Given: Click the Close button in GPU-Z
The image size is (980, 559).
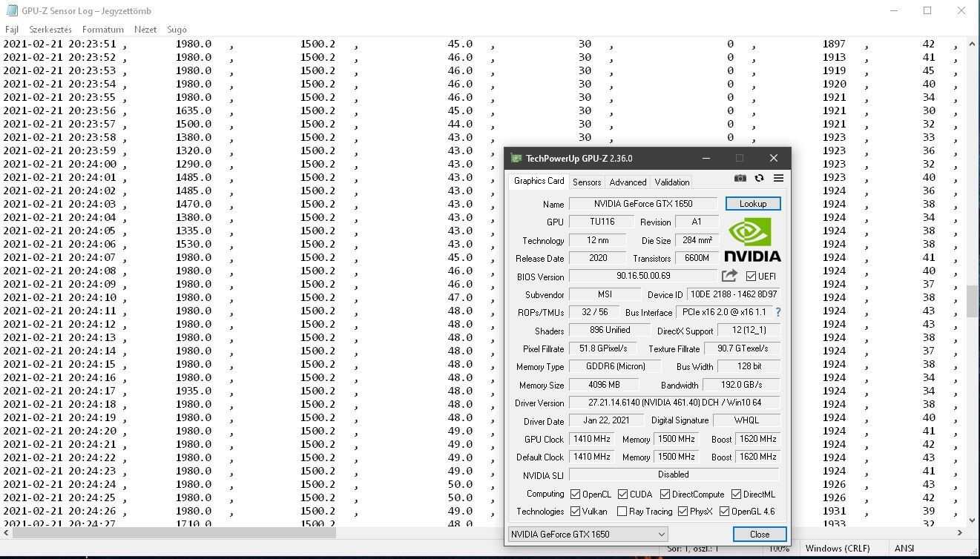Looking at the screenshot, I should click(760, 534).
